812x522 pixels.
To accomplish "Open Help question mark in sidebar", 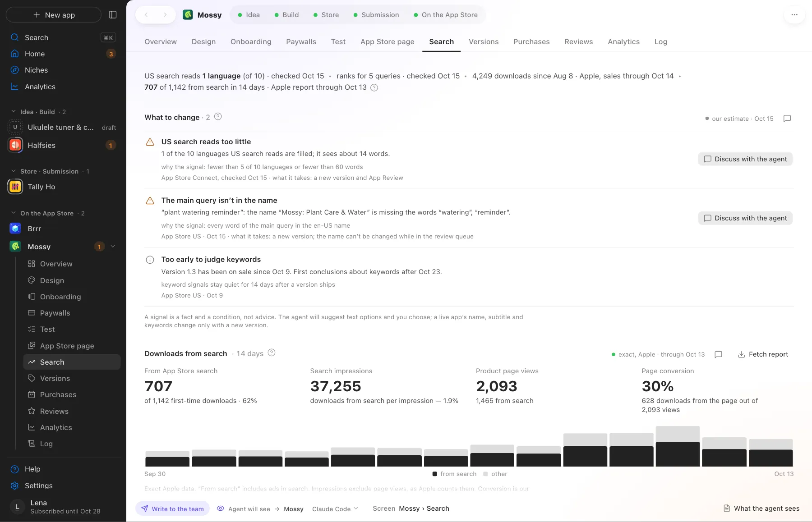I will pyautogui.click(x=15, y=469).
